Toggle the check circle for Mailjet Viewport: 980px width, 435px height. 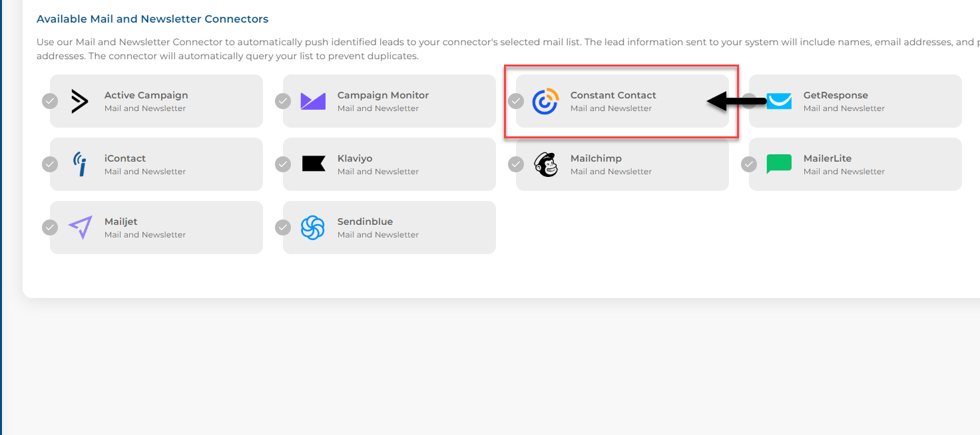tap(50, 227)
